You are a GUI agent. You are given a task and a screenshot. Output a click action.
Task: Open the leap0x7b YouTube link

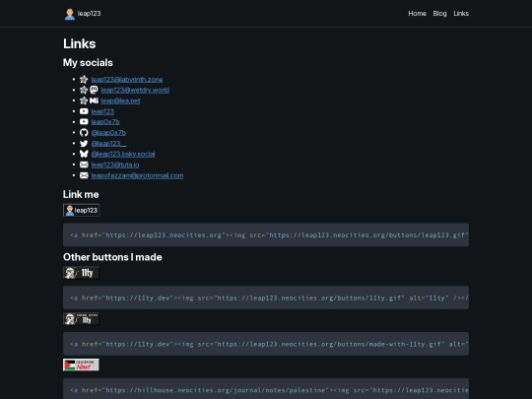pyautogui.click(x=105, y=122)
